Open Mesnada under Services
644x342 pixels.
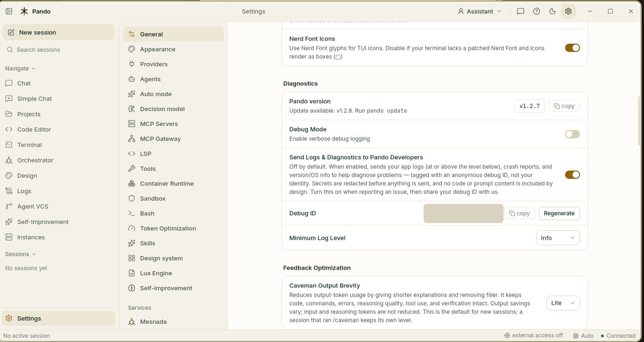[x=173, y=321]
